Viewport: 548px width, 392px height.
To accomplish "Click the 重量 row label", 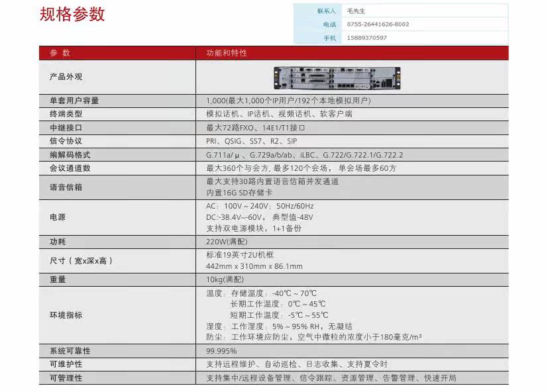I will 57,279.
